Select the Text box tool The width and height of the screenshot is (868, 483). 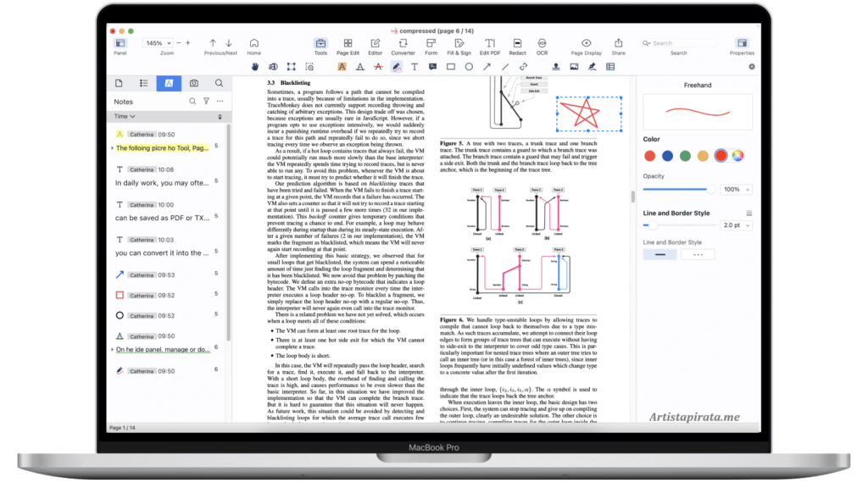pyautogui.click(x=414, y=66)
